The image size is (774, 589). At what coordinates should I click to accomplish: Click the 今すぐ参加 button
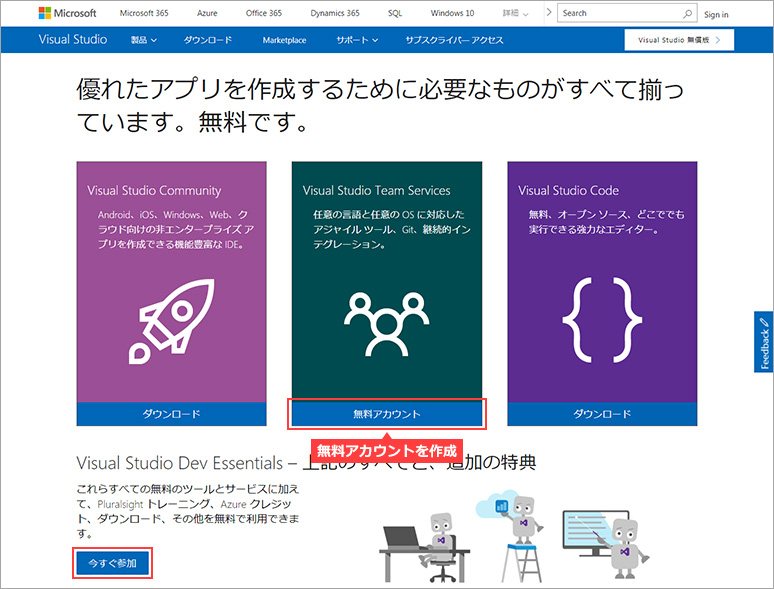click(113, 563)
